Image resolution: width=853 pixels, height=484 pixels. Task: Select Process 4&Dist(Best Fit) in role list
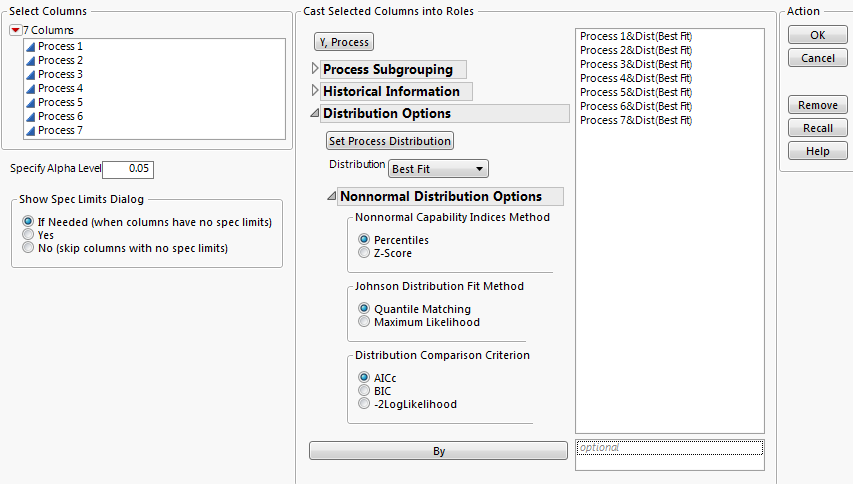click(x=636, y=78)
